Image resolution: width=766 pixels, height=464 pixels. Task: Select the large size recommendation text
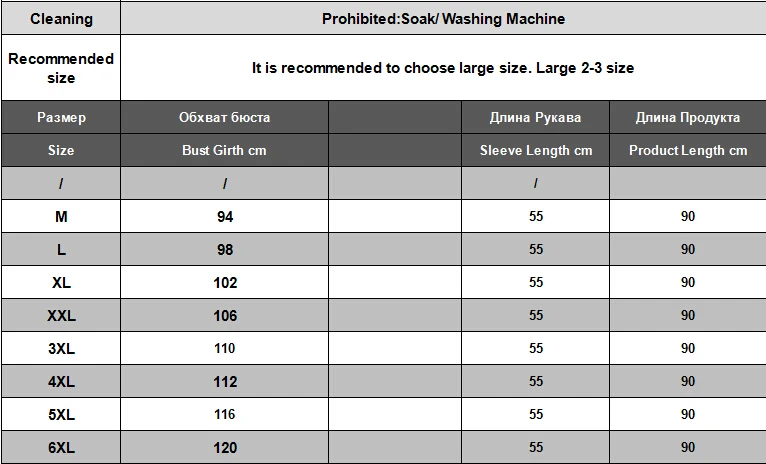coord(443,67)
